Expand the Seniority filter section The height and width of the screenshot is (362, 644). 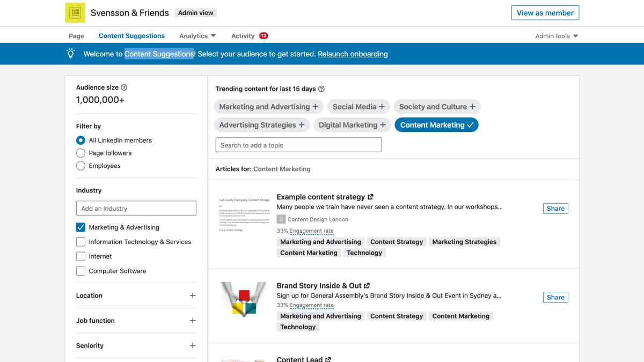pyautogui.click(x=193, y=346)
